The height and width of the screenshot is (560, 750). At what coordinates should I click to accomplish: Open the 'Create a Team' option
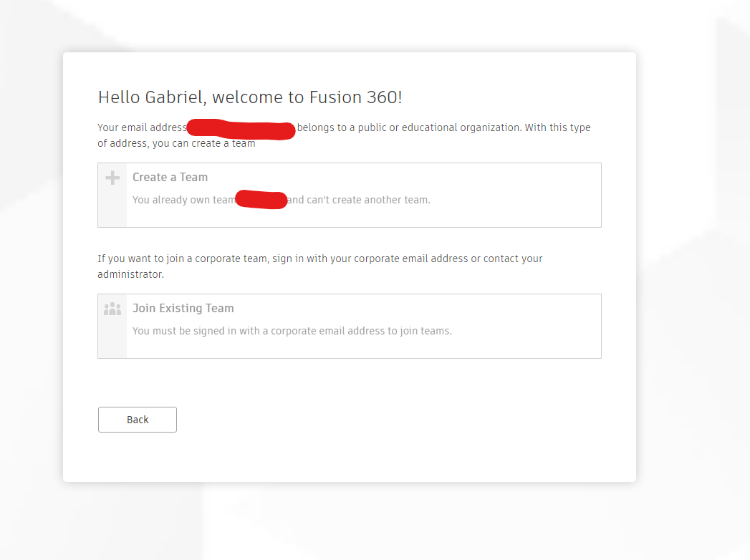349,195
